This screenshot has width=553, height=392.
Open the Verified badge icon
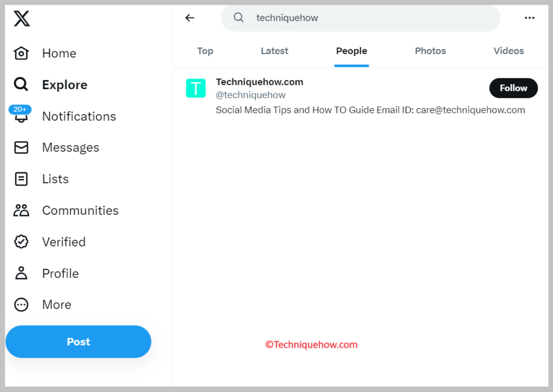pyautogui.click(x=21, y=242)
